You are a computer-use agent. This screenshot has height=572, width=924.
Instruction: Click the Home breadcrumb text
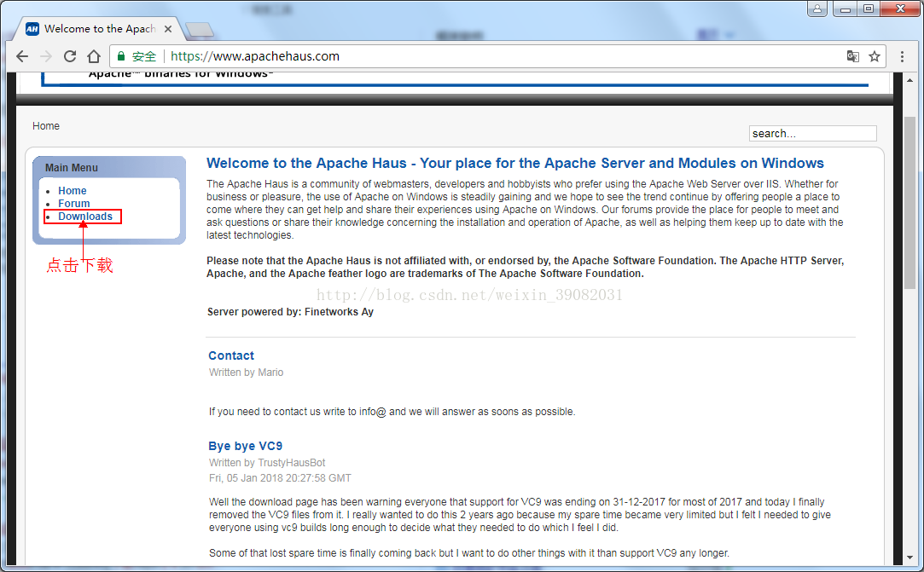coord(46,126)
